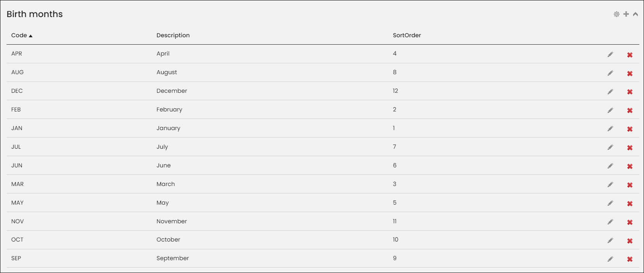
Task: Delete the JUN June row
Action: (630, 166)
